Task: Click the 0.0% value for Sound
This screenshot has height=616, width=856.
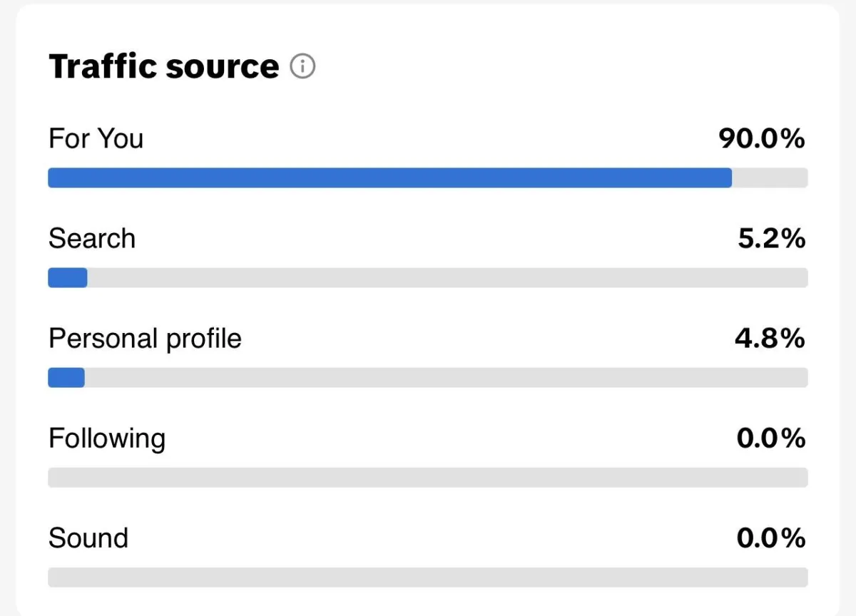Action: 770,538
